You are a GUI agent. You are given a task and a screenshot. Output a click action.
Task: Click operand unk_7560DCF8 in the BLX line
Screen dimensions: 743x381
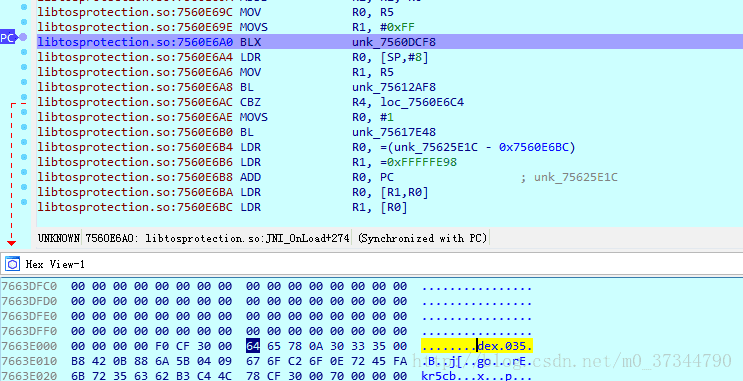click(x=394, y=43)
